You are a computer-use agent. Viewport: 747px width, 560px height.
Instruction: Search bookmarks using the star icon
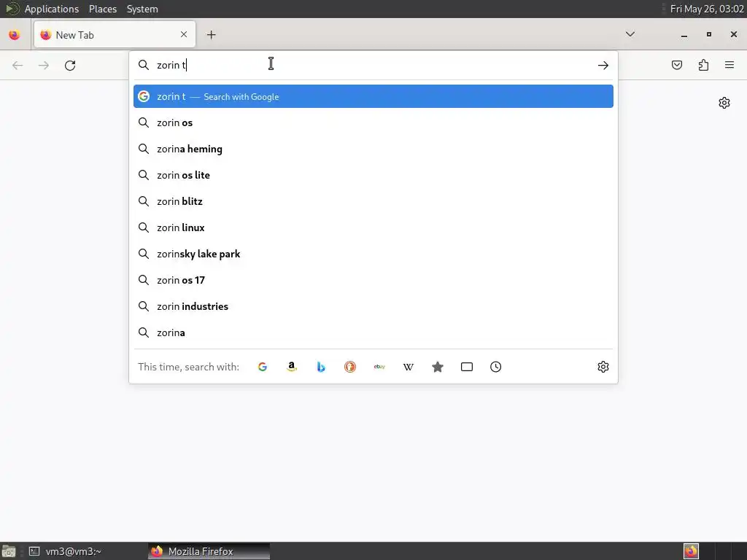(x=438, y=367)
